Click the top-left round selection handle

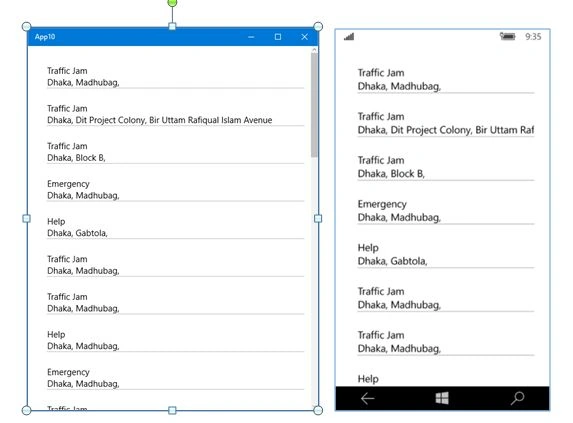pos(26,26)
